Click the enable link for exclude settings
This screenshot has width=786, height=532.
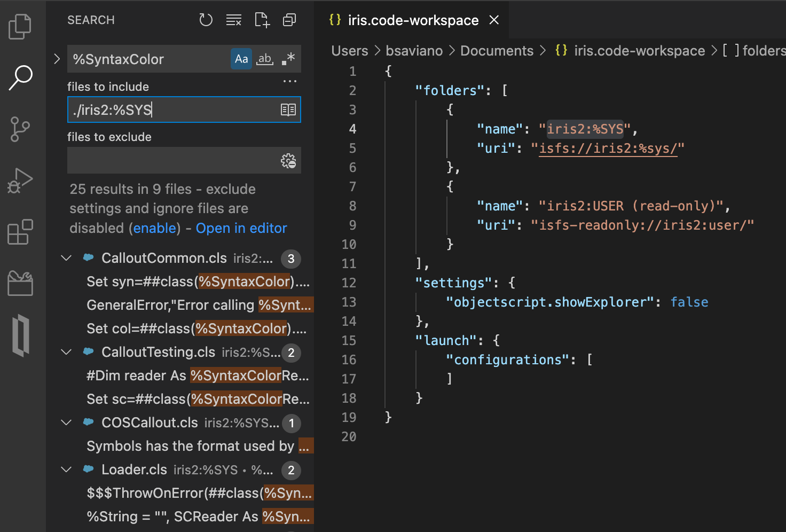(154, 228)
